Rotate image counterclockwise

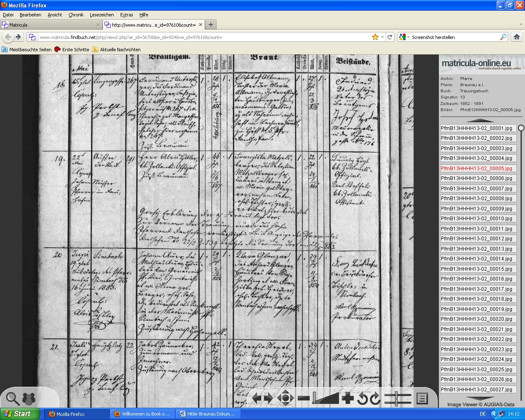pos(363,398)
